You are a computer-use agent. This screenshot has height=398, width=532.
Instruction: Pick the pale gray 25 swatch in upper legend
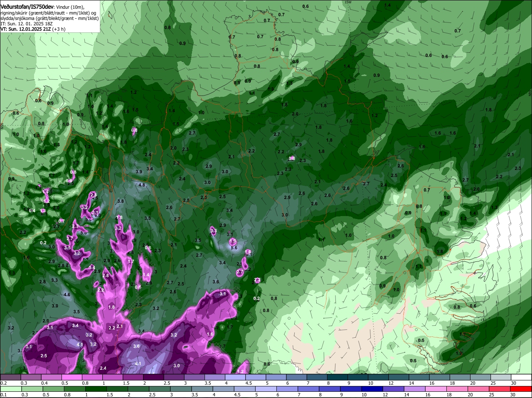click(501, 377)
